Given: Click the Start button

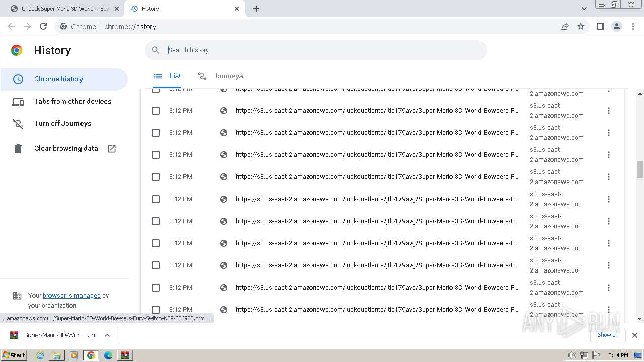Looking at the screenshot, I should pos(14,355).
